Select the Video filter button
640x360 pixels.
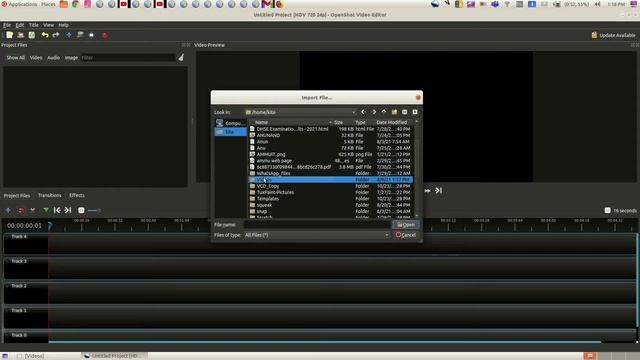click(36, 58)
